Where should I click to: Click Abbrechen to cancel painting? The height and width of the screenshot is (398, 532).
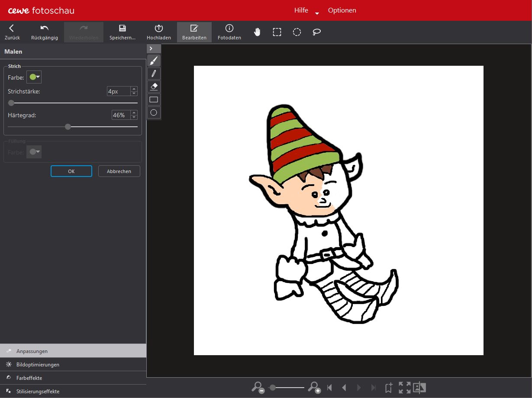(119, 171)
